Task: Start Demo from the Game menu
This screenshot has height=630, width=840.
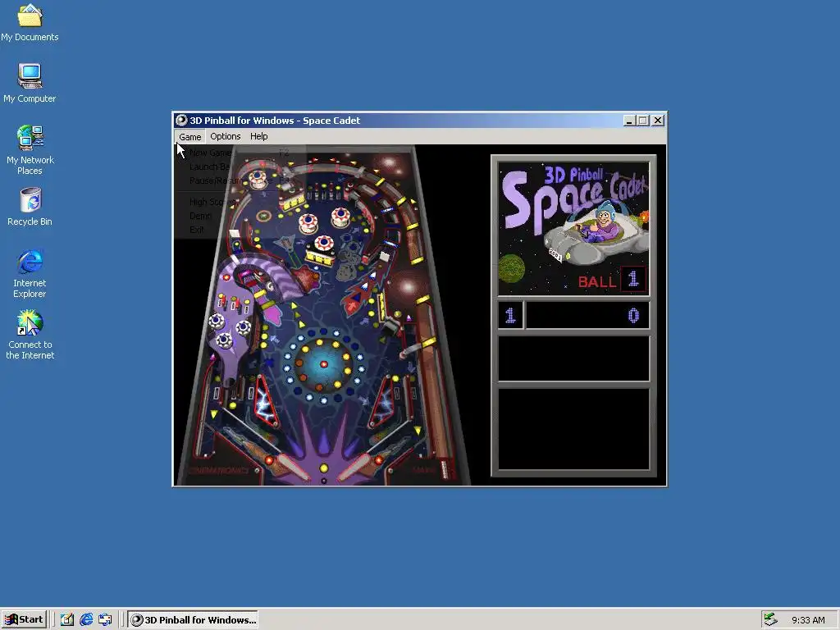Action: coord(240,216)
